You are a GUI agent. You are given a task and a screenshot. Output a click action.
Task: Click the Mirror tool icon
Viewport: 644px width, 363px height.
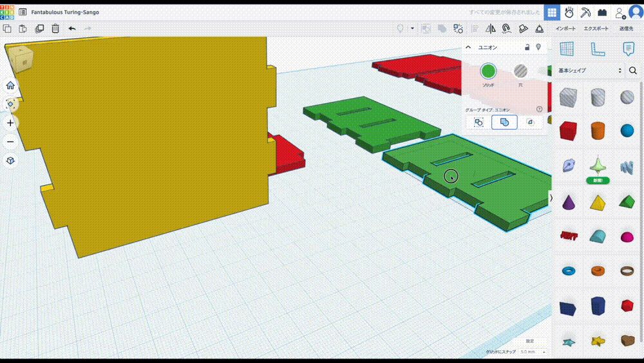[491, 29]
